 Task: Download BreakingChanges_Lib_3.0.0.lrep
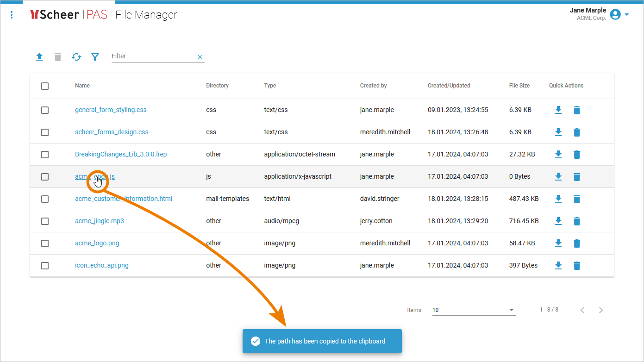tap(558, 155)
